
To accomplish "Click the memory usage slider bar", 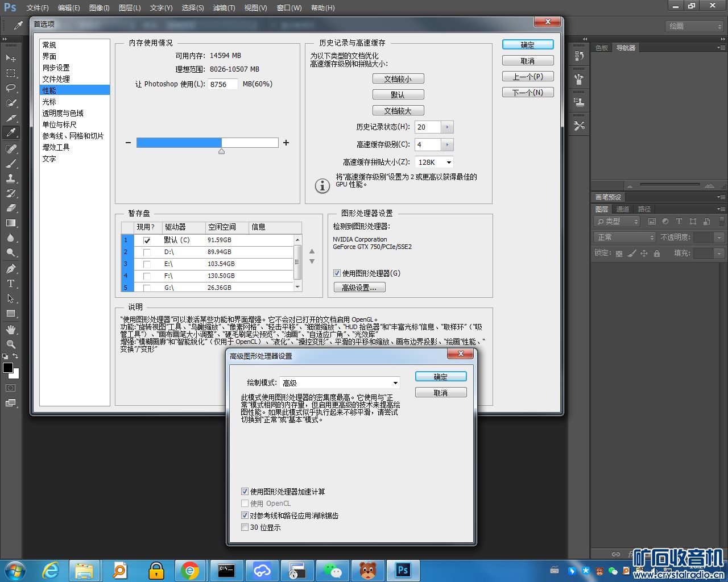I will (207, 143).
